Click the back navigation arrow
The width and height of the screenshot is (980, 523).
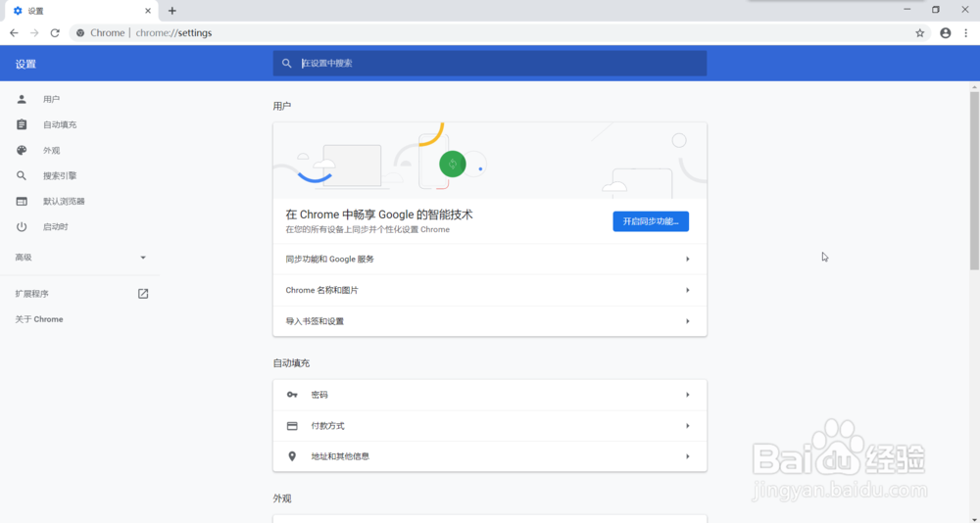(14, 33)
